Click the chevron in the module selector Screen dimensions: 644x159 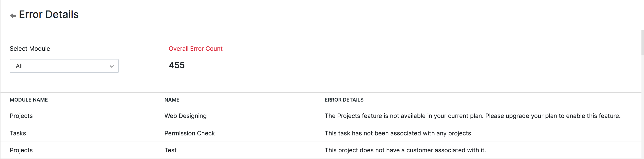(x=111, y=66)
